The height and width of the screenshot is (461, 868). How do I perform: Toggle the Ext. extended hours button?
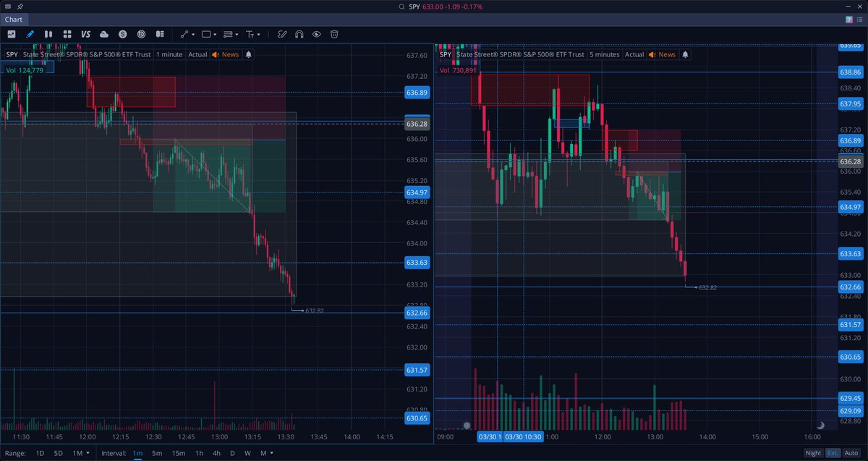coord(833,453)
